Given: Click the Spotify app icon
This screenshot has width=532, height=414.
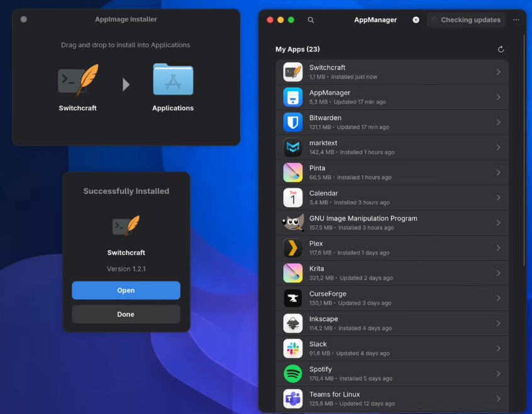Looking at the screenshot, I should pyautogui.click(x=293, y=374).
